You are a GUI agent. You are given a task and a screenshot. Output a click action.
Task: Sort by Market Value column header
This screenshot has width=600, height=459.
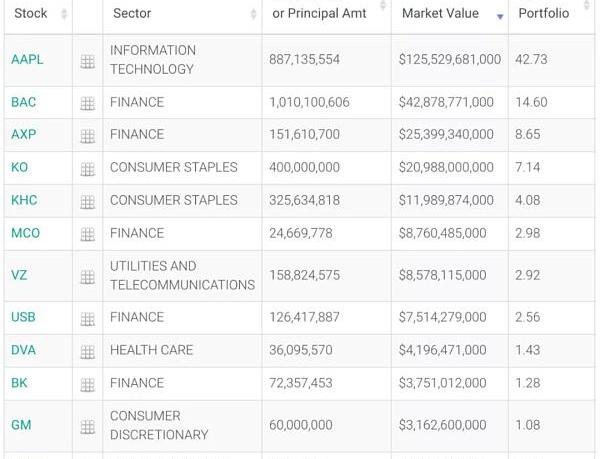pyautogui.click(x=440, y=14)
